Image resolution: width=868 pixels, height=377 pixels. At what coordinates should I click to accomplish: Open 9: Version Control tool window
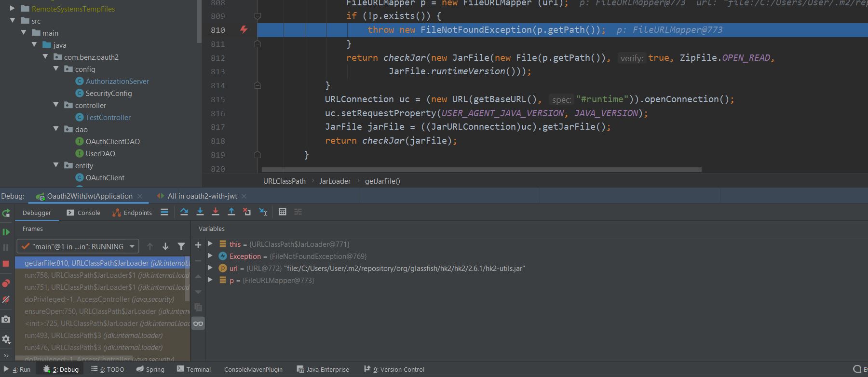click(394, 369)
